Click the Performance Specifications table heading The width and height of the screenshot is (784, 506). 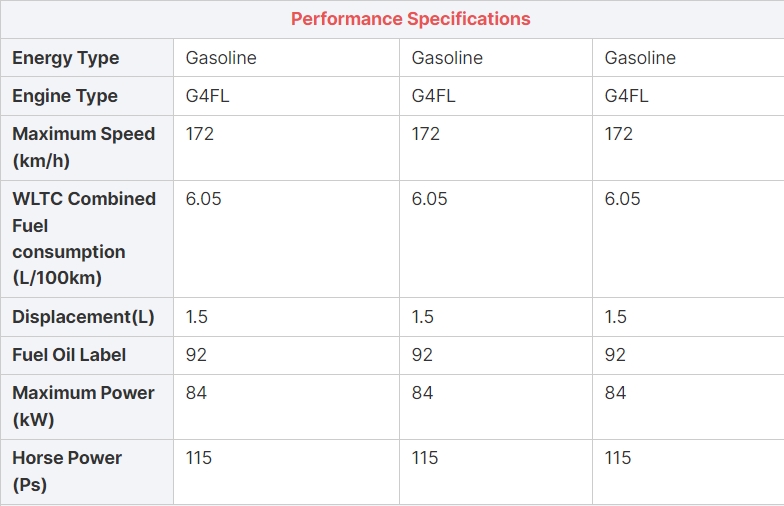[410, 19]
